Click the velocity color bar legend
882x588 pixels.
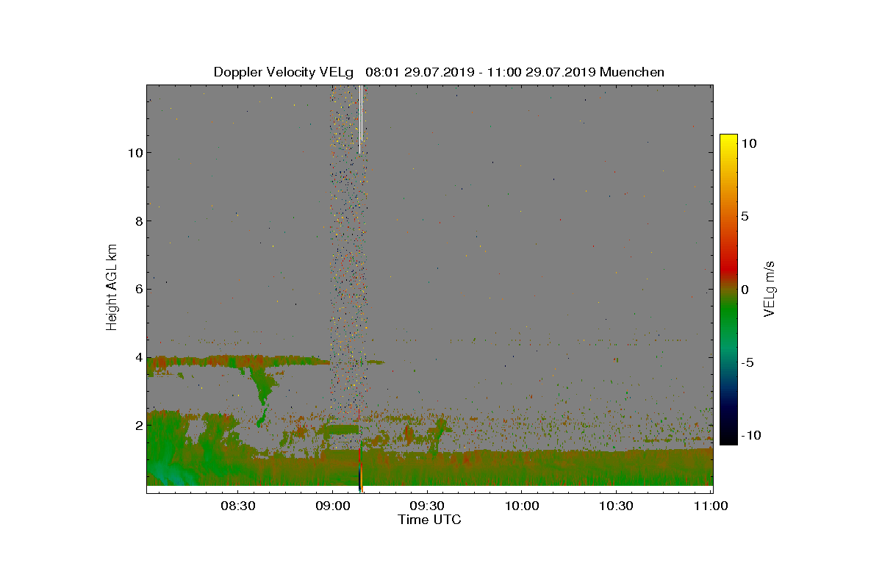coord(728,290)
